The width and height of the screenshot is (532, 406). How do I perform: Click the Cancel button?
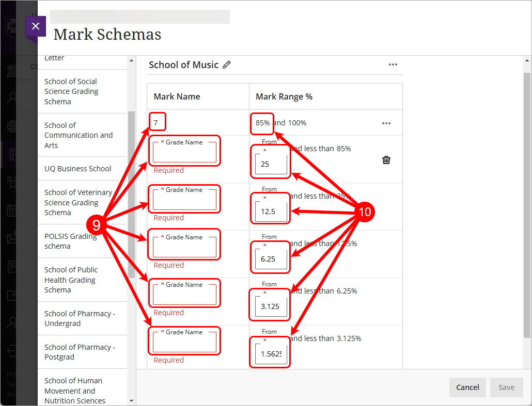467,387
